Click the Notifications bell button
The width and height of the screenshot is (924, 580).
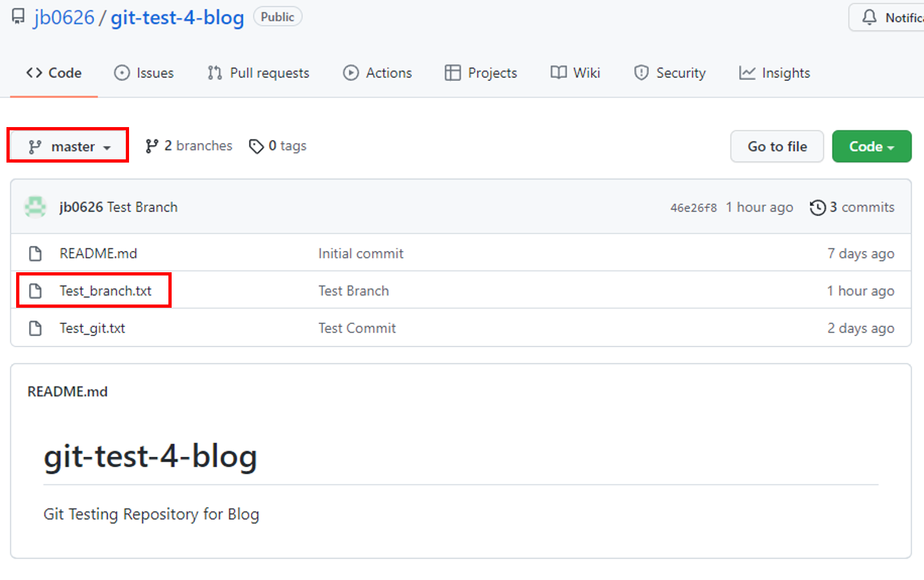pos(887,17)
